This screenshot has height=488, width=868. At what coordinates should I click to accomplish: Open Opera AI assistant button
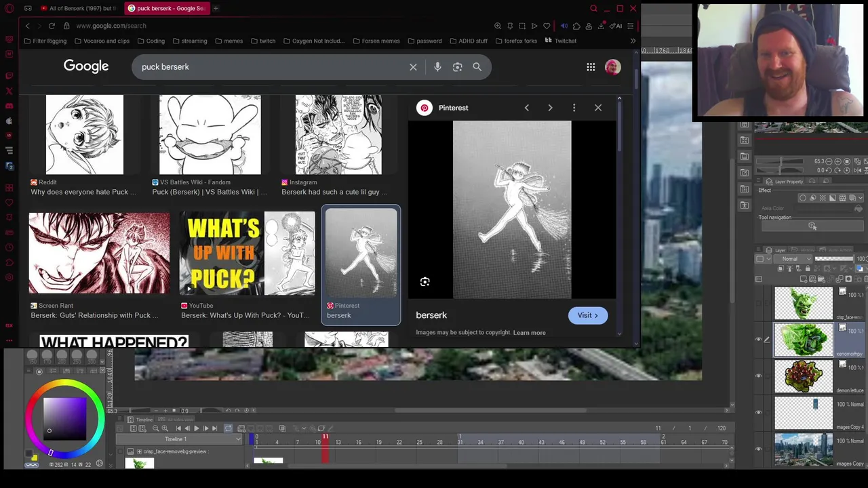tap(616, 26)
